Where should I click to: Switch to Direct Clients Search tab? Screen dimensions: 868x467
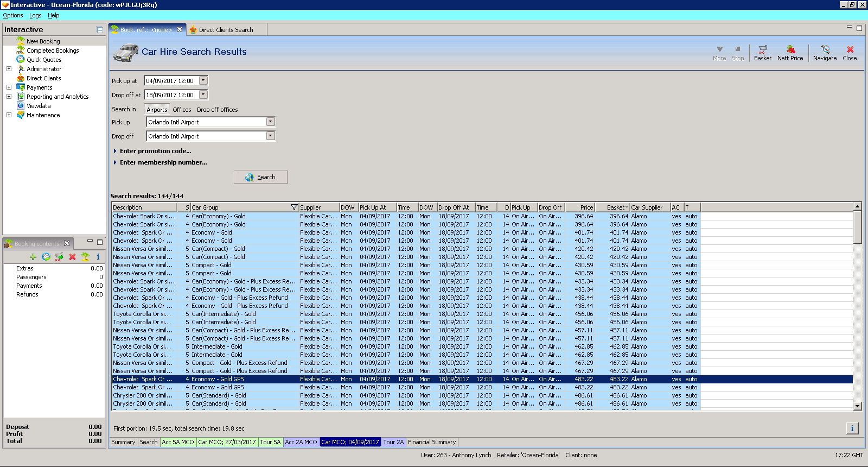click(226, 30)
